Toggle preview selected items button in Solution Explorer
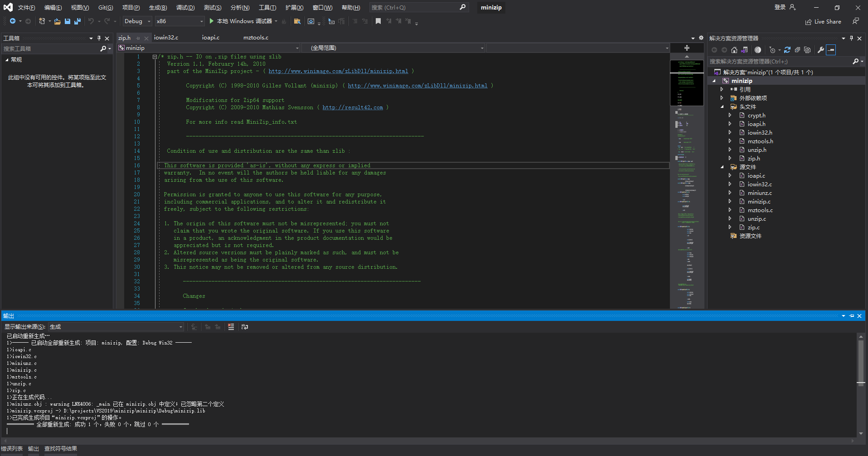 (x=831, y=50)
